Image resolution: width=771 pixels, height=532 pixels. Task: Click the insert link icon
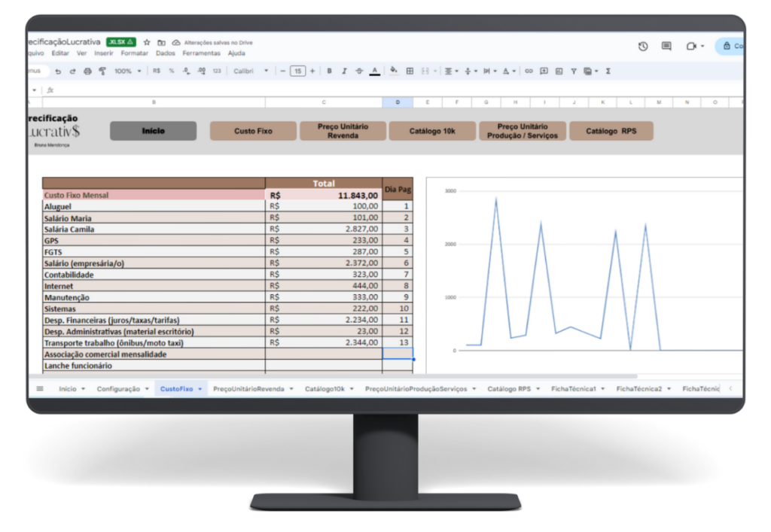pyautogui.click(x=529, y=71)
